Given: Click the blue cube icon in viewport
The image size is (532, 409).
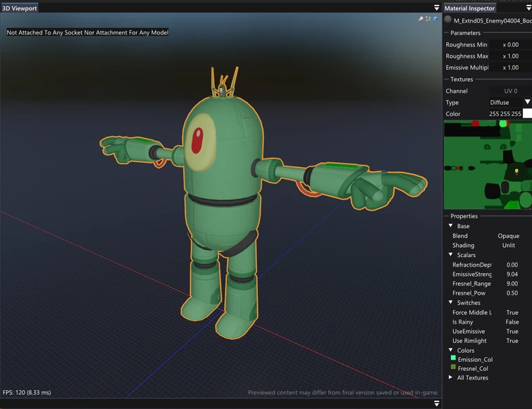Looking at the screenshot, I should pos(435,19).
